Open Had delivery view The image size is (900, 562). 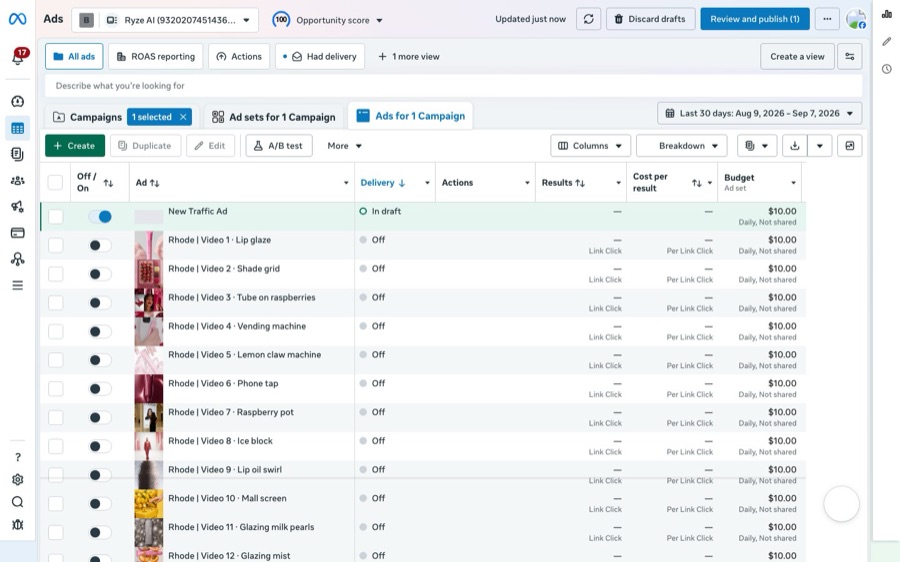[320, 56]
